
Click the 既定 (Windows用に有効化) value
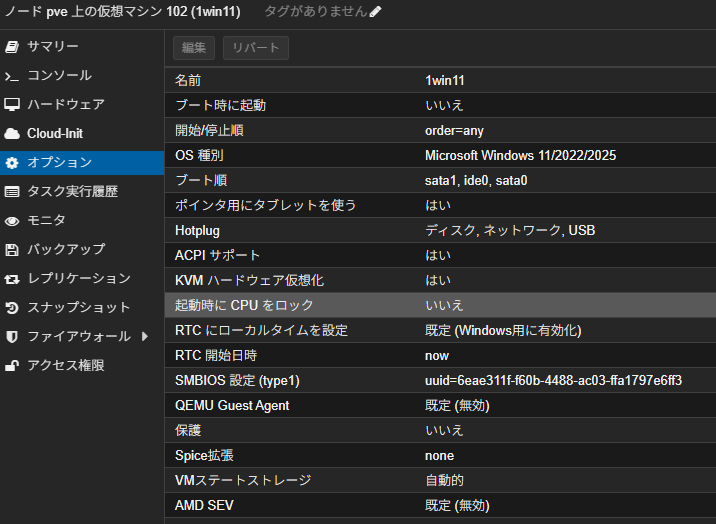click(503, 330)
